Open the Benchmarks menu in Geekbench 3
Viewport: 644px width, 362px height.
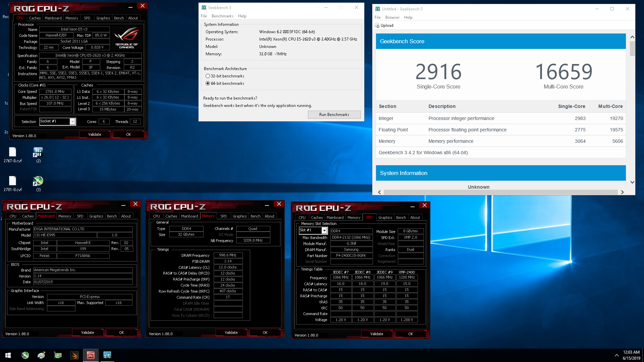(222, 16)
